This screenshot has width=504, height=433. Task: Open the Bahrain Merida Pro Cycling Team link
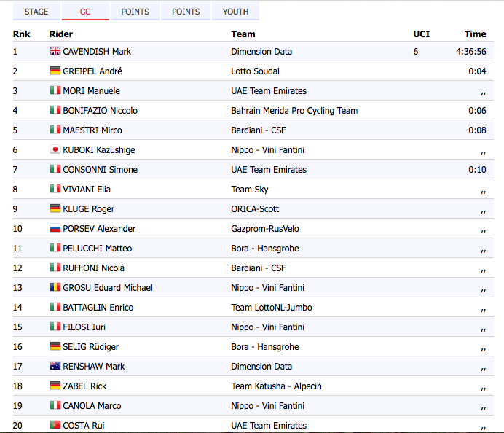click(294, 110)
